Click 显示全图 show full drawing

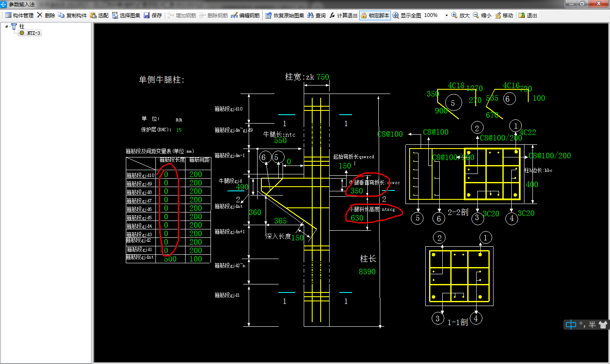pyautogui.click(x=407, y=15)
